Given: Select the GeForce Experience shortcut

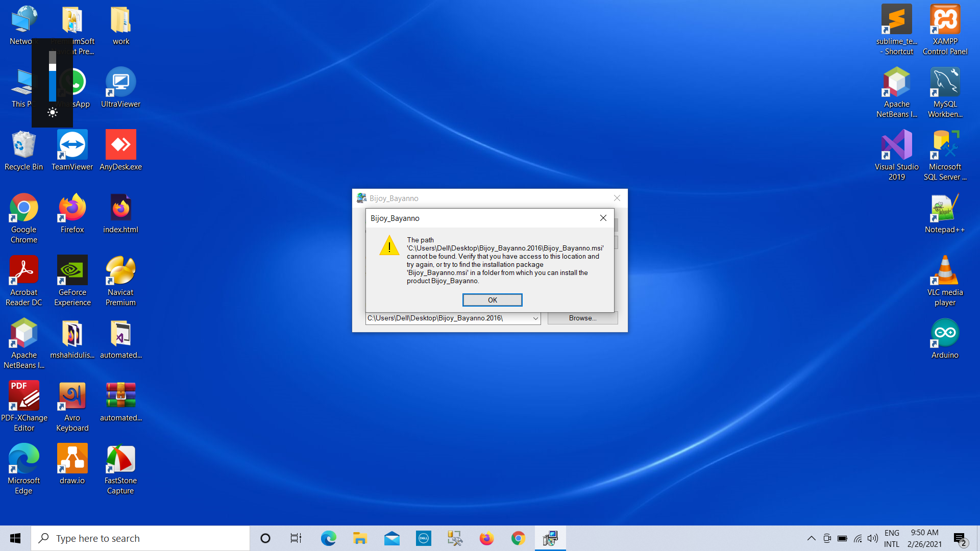Looking at the screenshot, I should pos(72,281).
